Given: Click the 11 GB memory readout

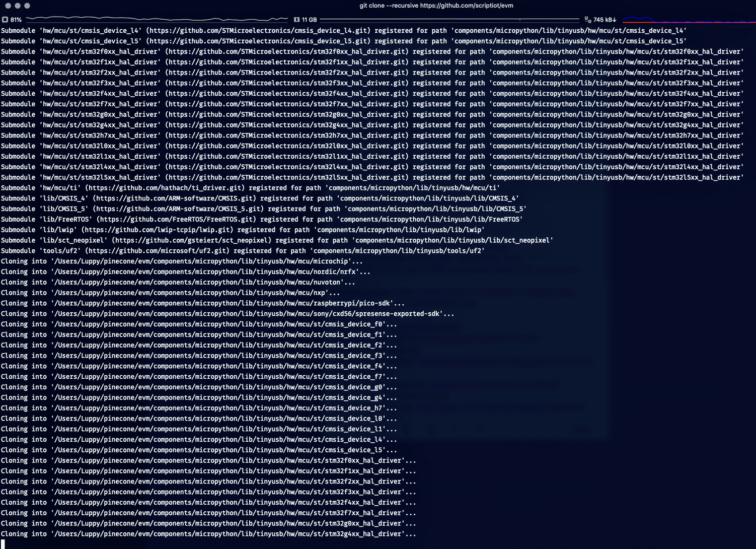Looking at the screenshot, I should [x=309, y=20].
